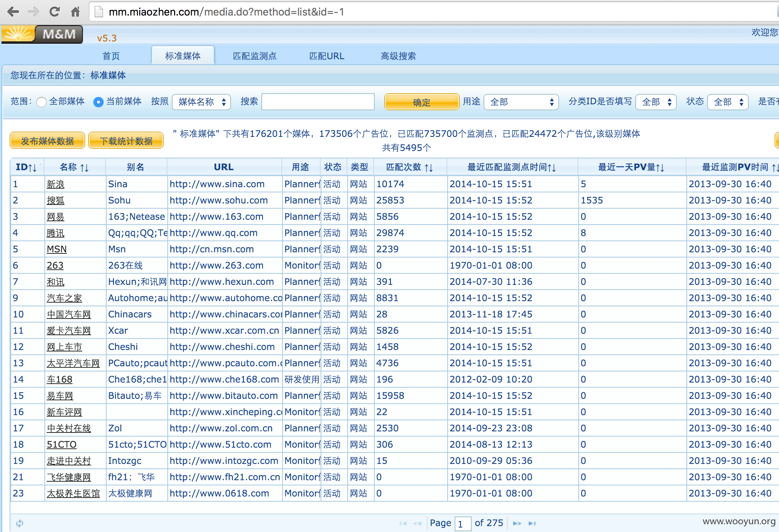The image size is (779, 532).
Task: Click the browser back arrow
Action: pos(13,12)
